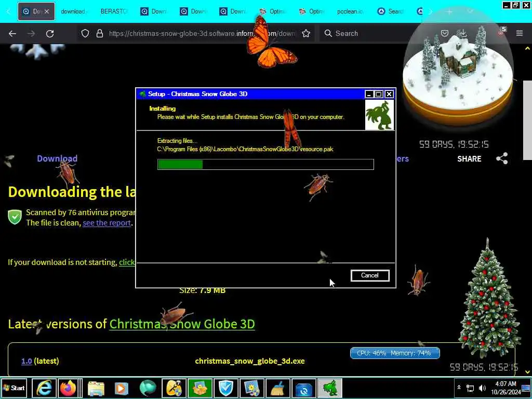Open File Explorer from the taskbar
Image resolution: width=532 pixels, height=399 pixels.
point(96,388)
